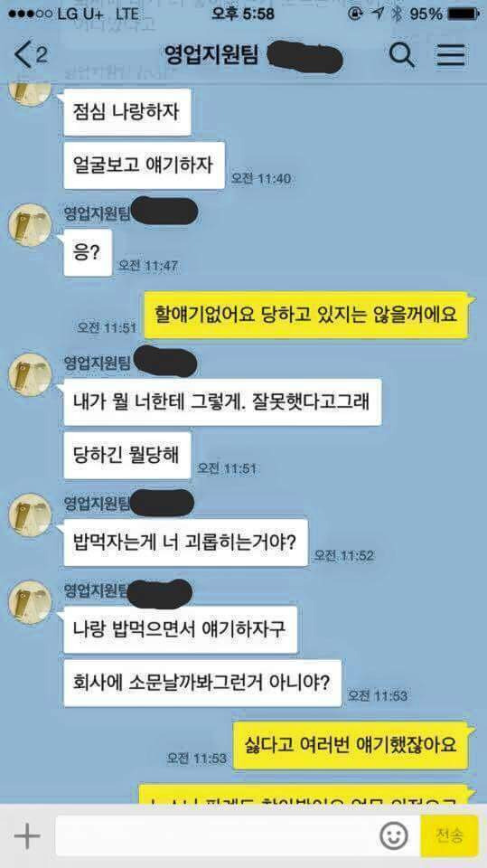This screenshot has width=487, height=868.
Task: Tap the battery indicator in the status bar
Action: 464,14
